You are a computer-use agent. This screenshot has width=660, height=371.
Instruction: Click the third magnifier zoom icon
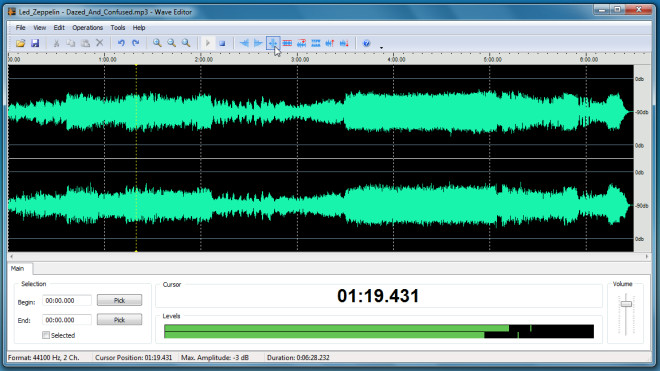click(186, 43)
